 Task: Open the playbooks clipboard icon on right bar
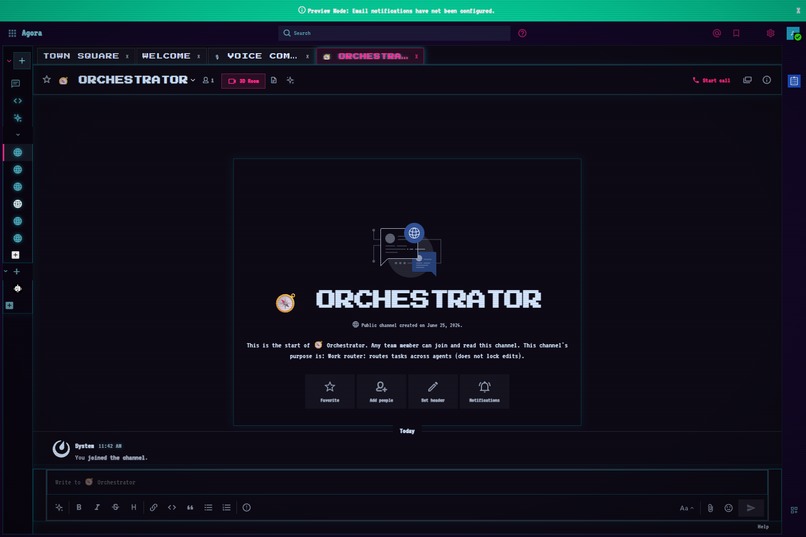tap(794, 81)
